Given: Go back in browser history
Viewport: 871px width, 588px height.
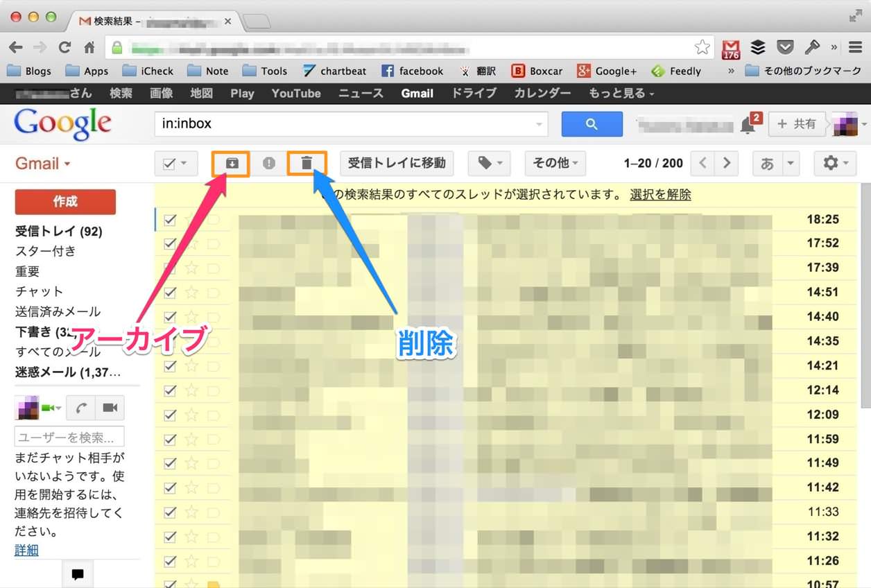Looking at the screenshot, I should (16, 47).
